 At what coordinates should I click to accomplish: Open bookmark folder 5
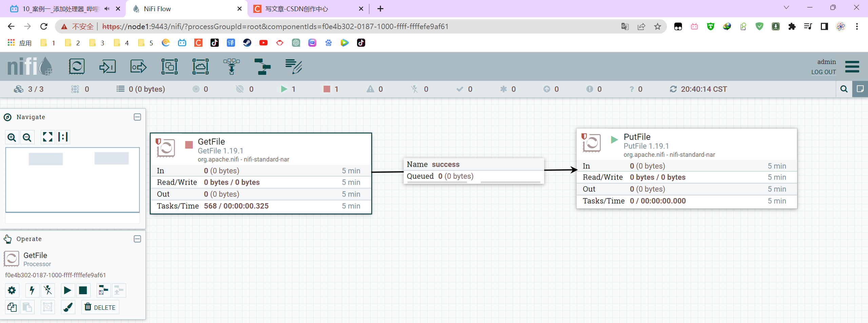pos(145,43)
